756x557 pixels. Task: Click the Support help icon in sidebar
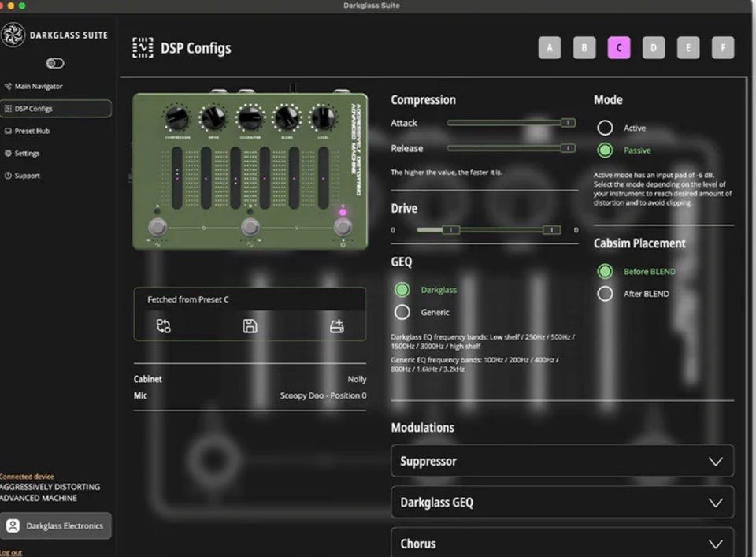[x=8, y=176]
